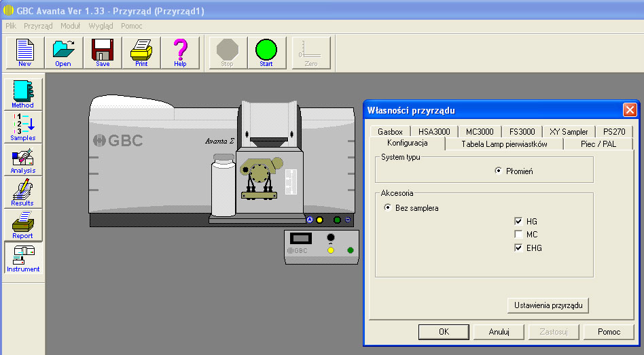Open the Przyrząd menu

click(x=38, y=26)
